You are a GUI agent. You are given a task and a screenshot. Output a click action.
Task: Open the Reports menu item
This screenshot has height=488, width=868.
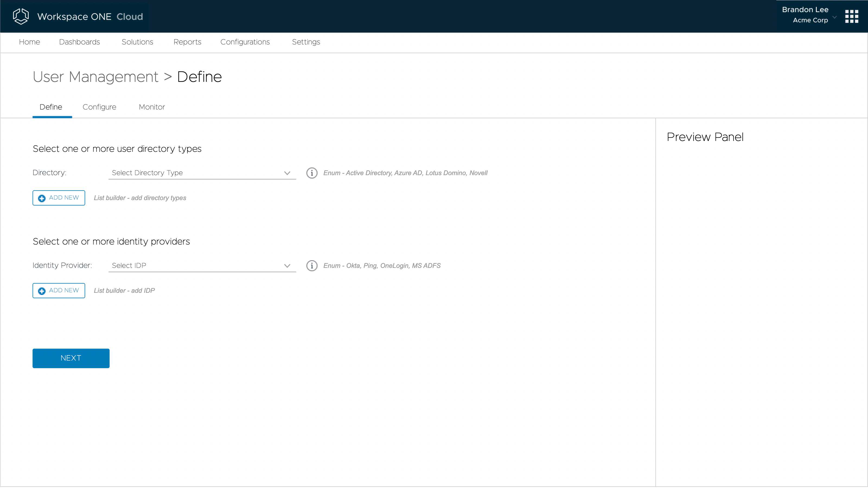pos(187,42)
